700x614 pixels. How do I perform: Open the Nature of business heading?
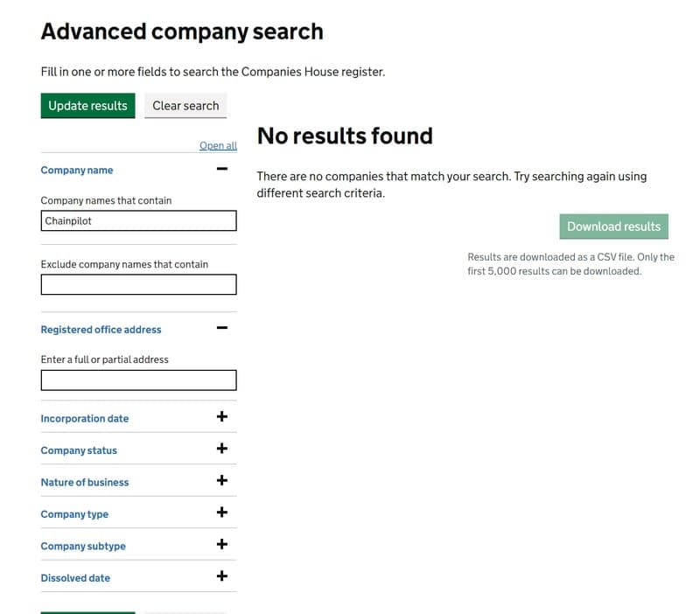click(x=84, y=483)
